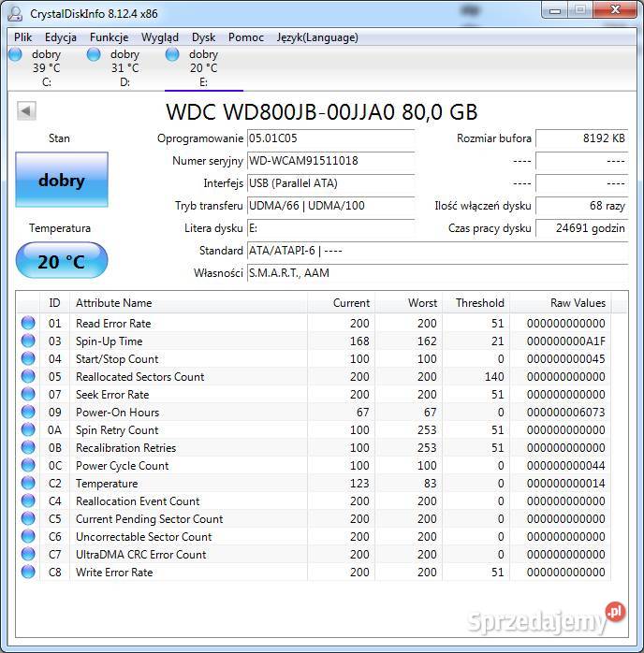Viewport: 644px width, 653px height.
Task: Click the Standard field ATA/ATAPI-6
Action: tap(437, 251)
